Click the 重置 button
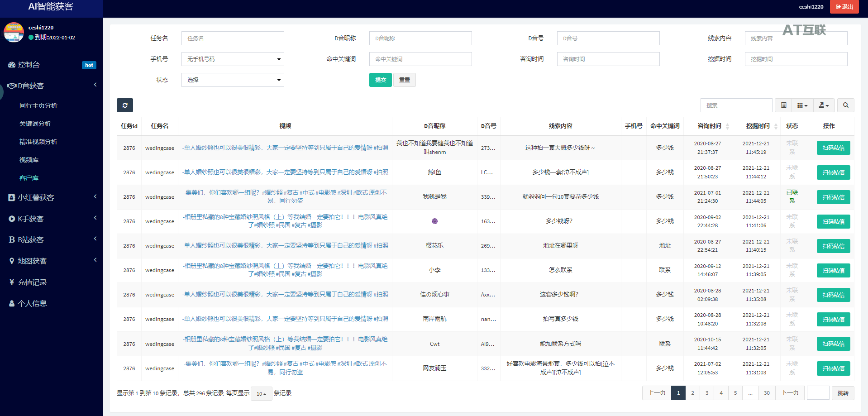The height and width of the screenshot is (416, 868). pos(405,80)
